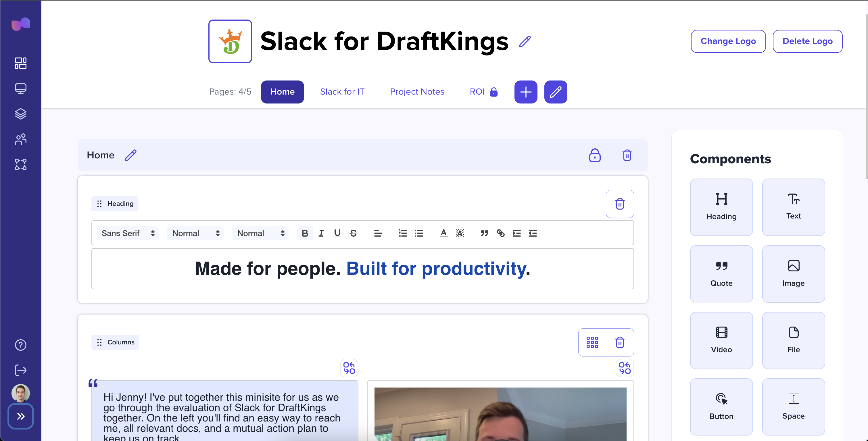The height and width of the screenshot is (441, 868).
Task: Toggle blockquote formatting
Action: 484,233
